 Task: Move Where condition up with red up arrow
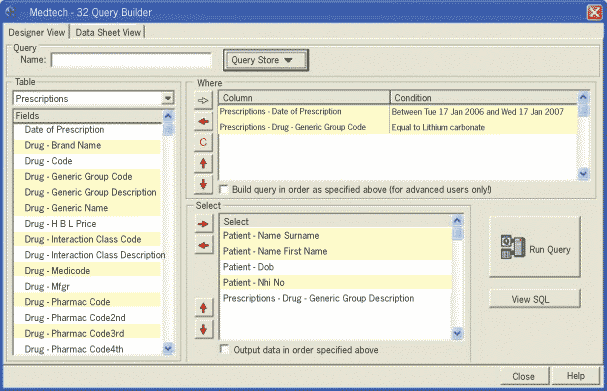(203, 163)
